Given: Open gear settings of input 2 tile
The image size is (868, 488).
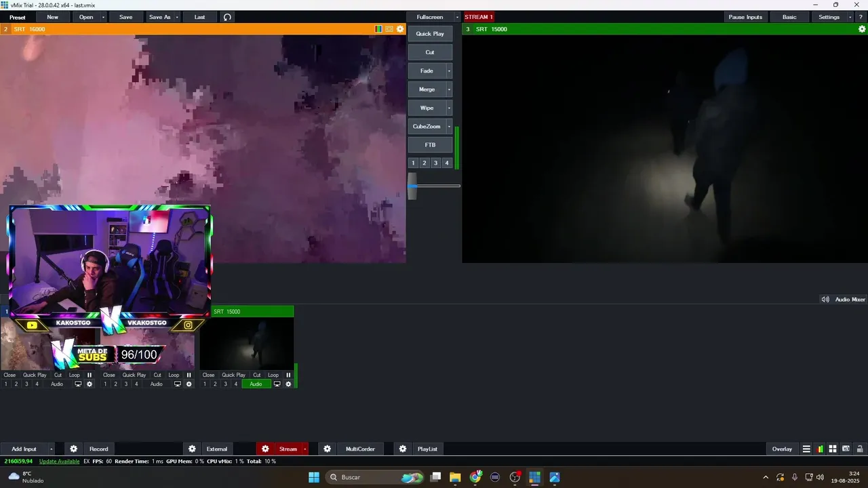Looking at the screenshot, I should [x=189, y=384].
